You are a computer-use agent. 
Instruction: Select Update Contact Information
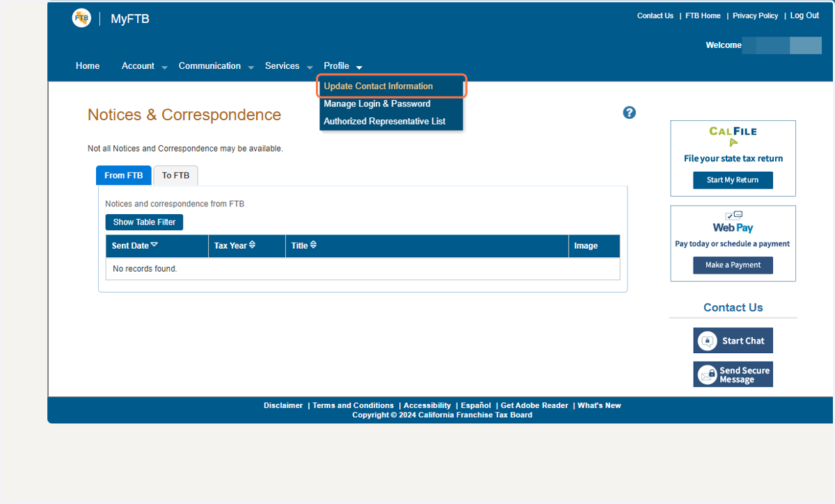tap(391, 86)
